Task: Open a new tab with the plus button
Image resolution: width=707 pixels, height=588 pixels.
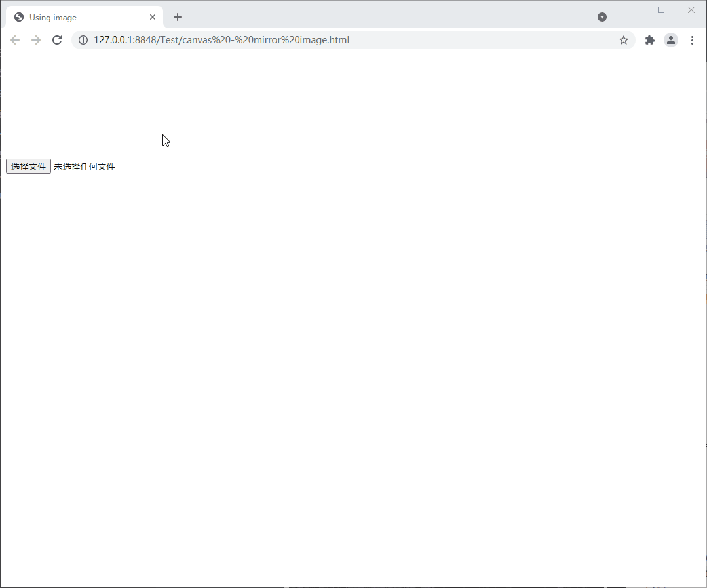Action: click(178, 17)
